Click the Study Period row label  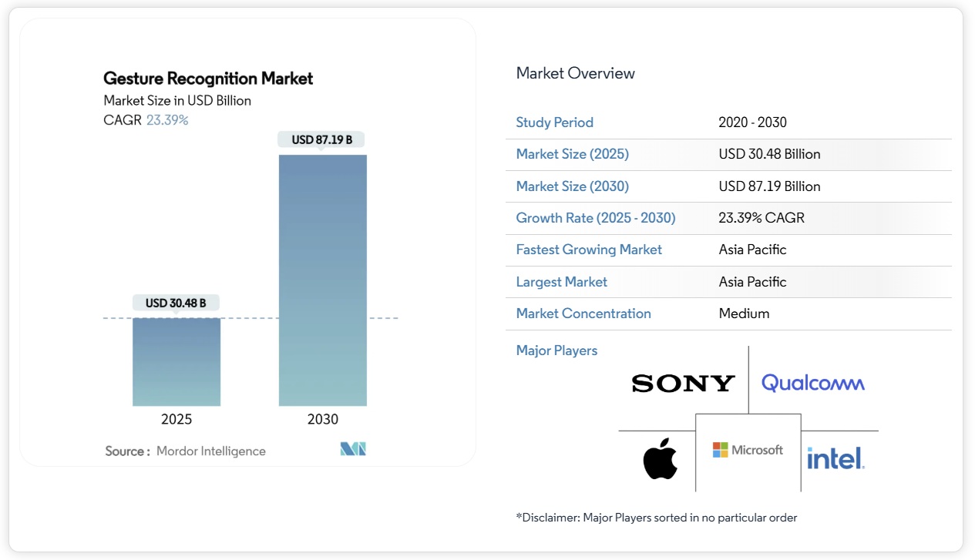click(x=555, y=122)
